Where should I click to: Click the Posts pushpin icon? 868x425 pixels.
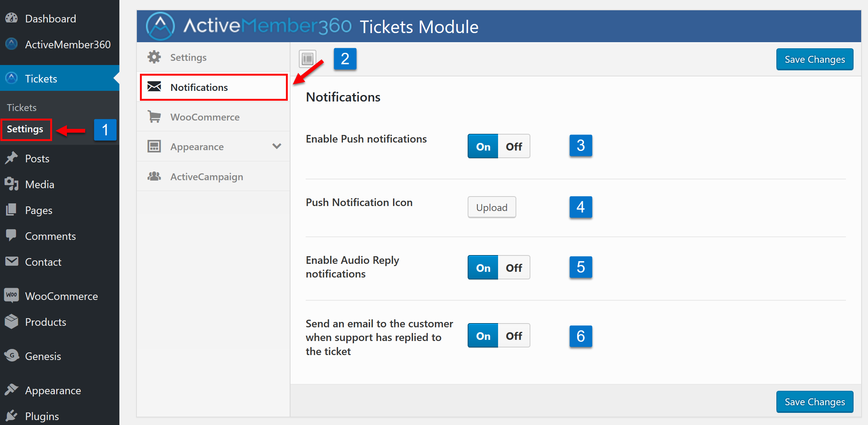pos(11,158)
